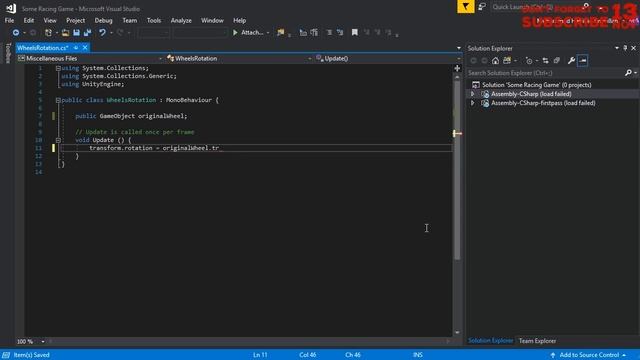Select the WheelsRotation.cs document tab
The image size is (640, 360).
42,48
